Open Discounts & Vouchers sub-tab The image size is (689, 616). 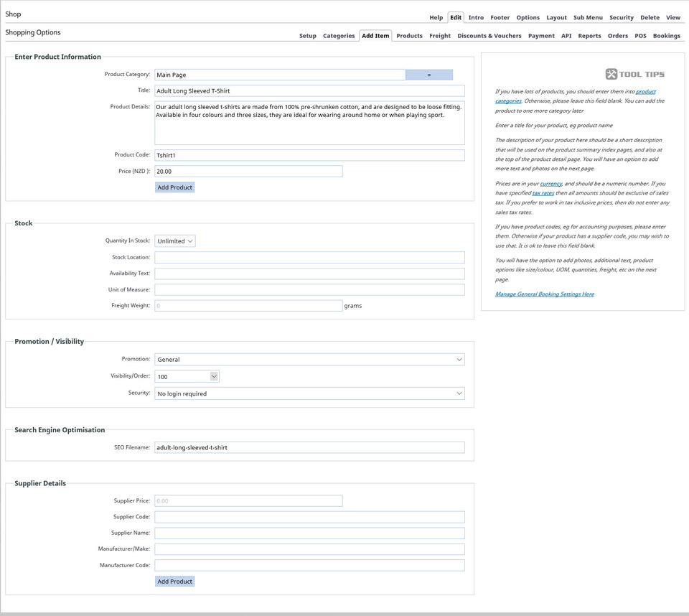[489, 36]
